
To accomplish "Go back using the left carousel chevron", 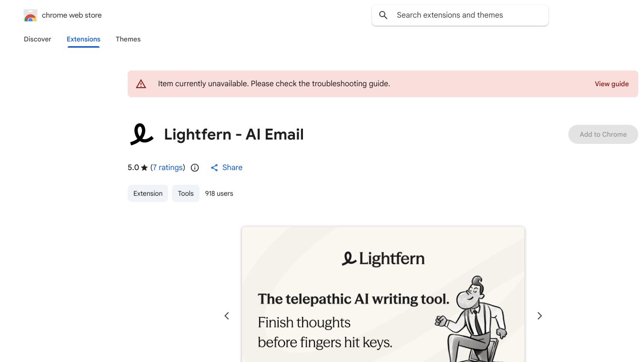I will [227, 316].
